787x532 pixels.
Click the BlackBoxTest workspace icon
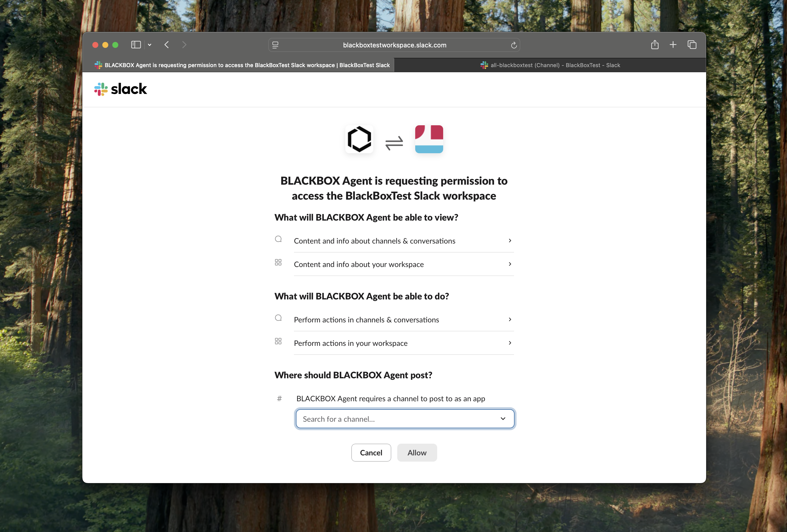pyautogui.click(x=429, y=139)
